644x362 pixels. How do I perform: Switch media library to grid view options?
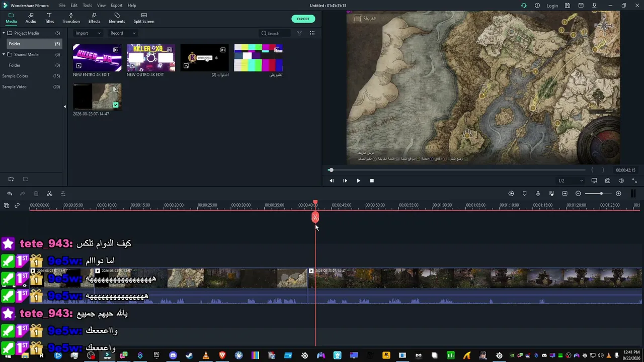[312, 33]
